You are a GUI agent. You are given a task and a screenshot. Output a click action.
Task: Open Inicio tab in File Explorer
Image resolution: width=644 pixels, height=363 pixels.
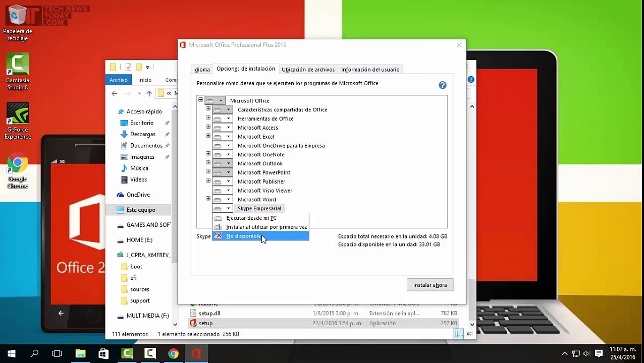[x=145, y=80]
